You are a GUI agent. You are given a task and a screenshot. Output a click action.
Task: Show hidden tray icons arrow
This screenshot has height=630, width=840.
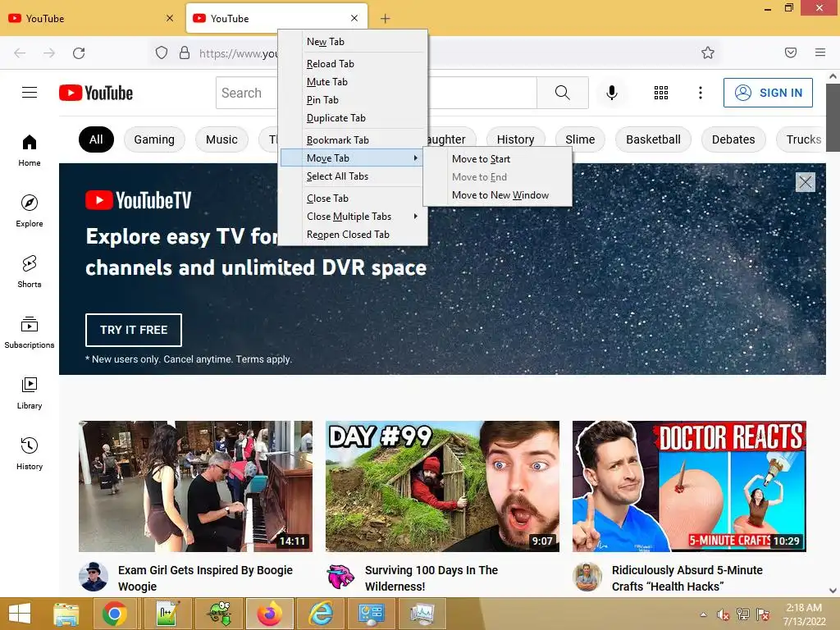tap(703, 614)
